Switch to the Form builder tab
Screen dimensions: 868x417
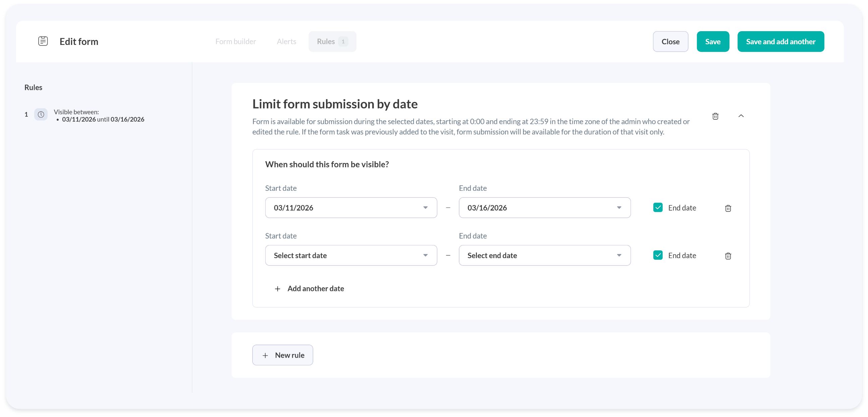[235, 42]
